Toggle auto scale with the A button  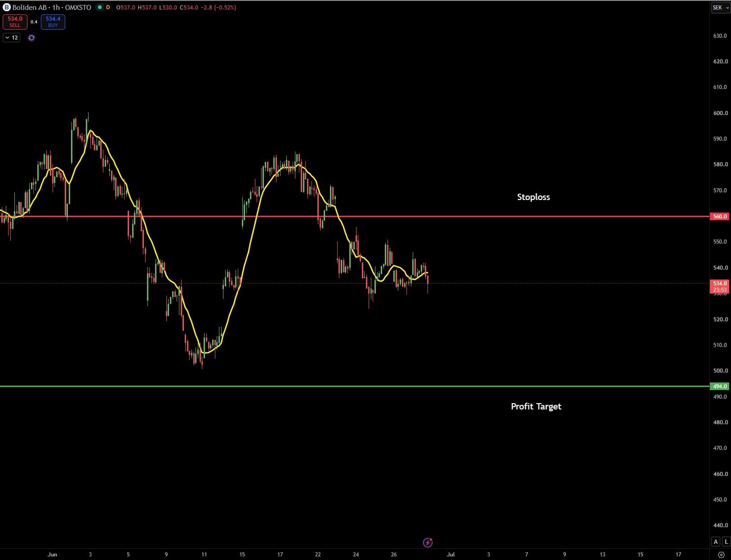pos(716,542)
